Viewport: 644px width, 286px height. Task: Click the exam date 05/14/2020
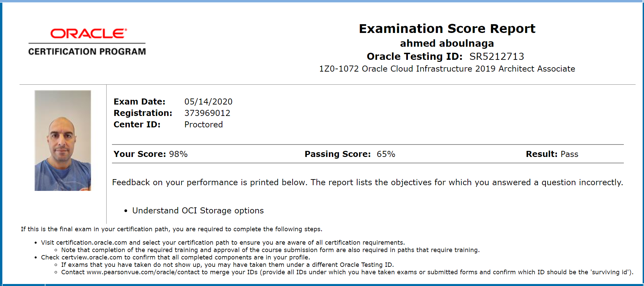(208, 101)
